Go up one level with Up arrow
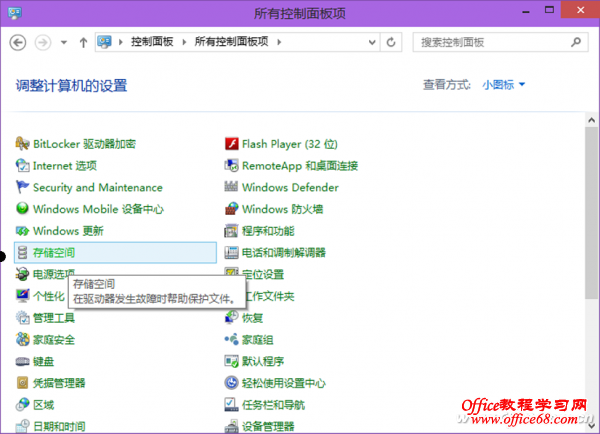Viewport: 600px width, 434px height. [83, 42]
